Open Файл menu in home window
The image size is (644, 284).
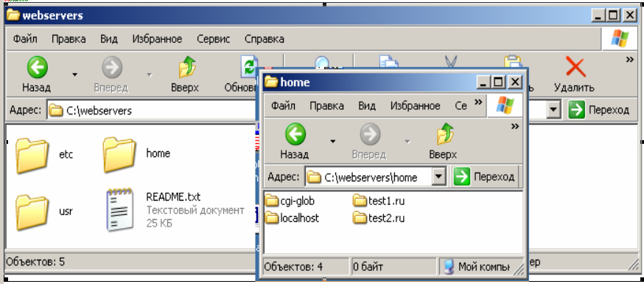283,106
